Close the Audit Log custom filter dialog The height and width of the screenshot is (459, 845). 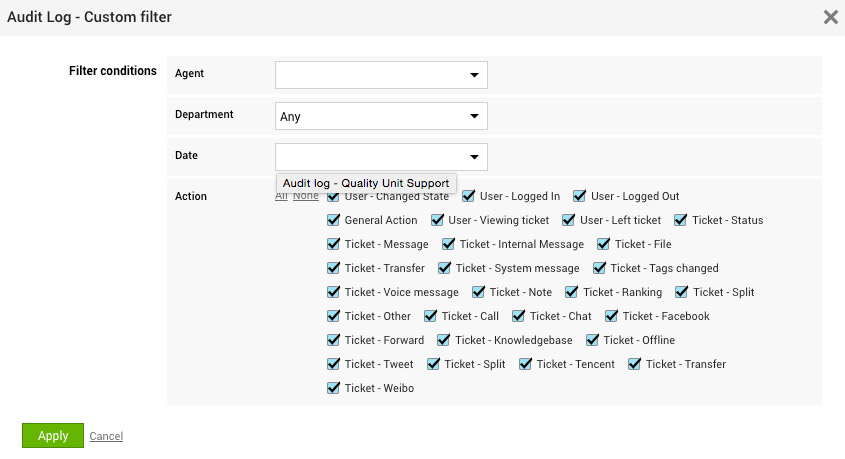(830, 17)
